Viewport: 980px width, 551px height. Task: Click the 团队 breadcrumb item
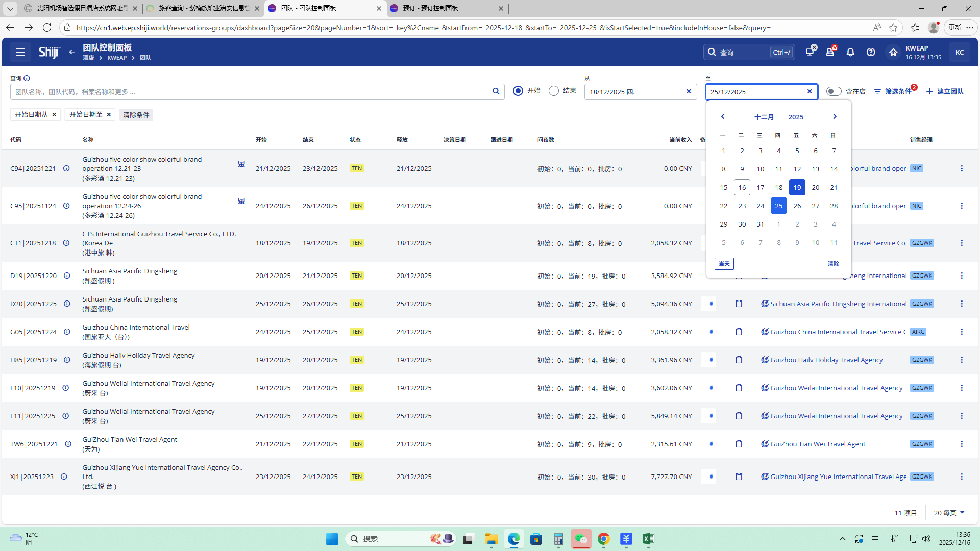tap(145, 58)
